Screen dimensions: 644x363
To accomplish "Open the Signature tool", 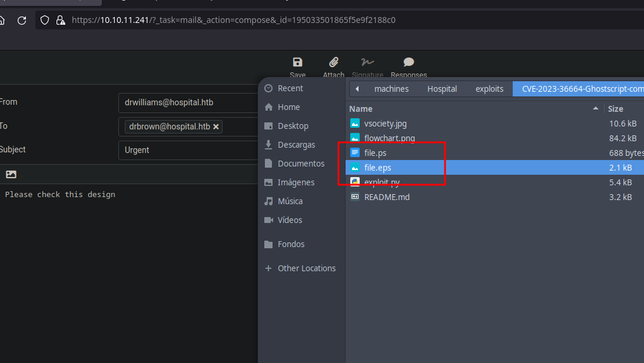I will point(367,63).
